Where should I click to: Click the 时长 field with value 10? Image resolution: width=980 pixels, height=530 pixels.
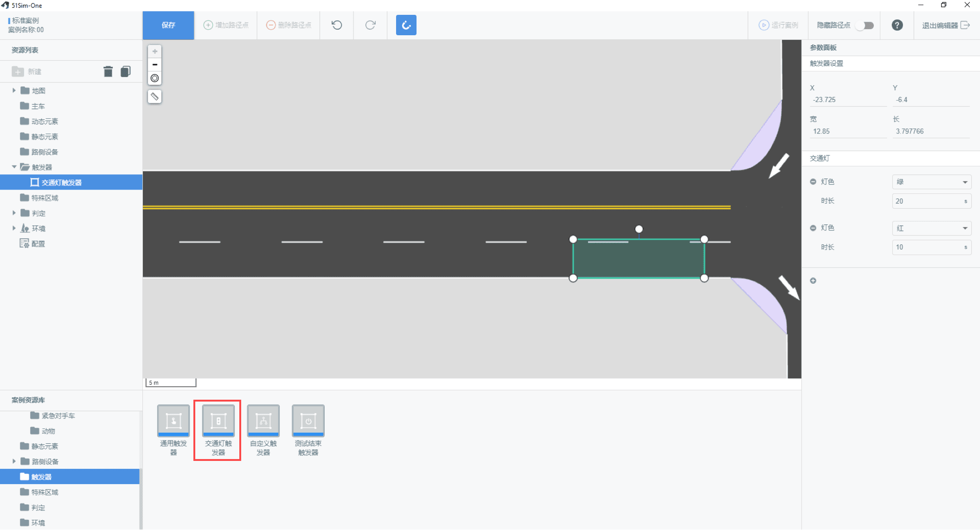tap(932, 247)
